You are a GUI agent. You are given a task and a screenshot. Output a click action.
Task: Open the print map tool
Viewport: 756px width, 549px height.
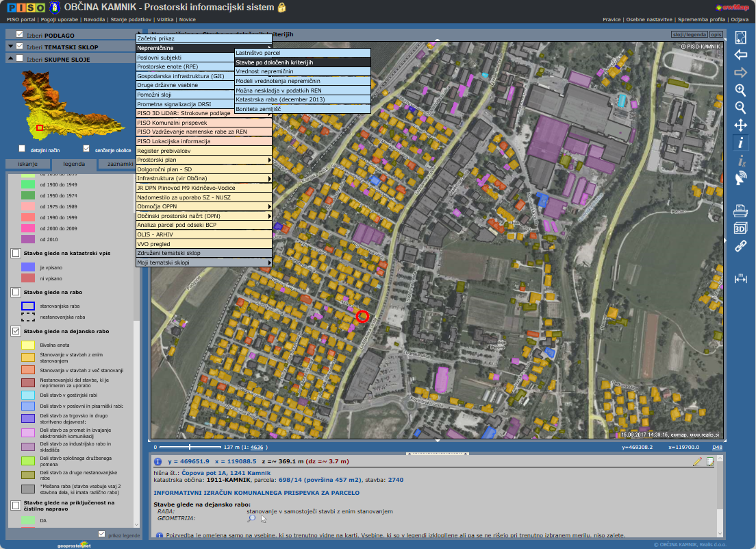click(x=740, y=210)
